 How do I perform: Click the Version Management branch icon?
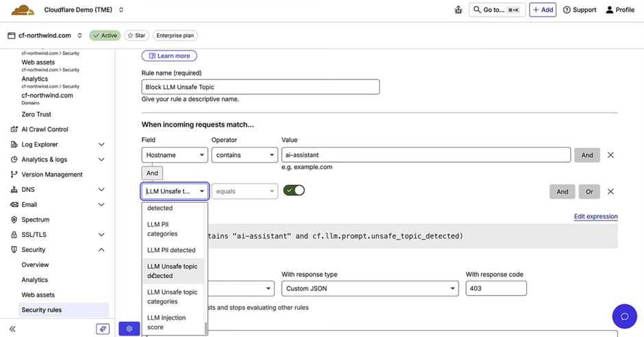pyautogui.click(x=14, y=175)
